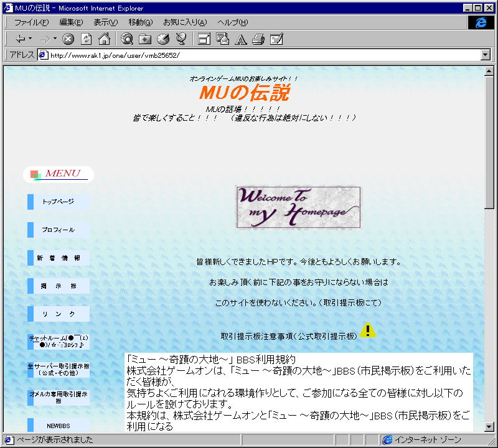Open the NEWBBS menu button

[x=59, y=426]
